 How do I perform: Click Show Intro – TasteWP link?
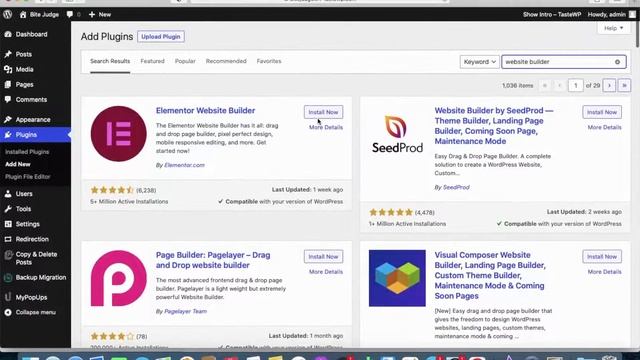point(552,14)
